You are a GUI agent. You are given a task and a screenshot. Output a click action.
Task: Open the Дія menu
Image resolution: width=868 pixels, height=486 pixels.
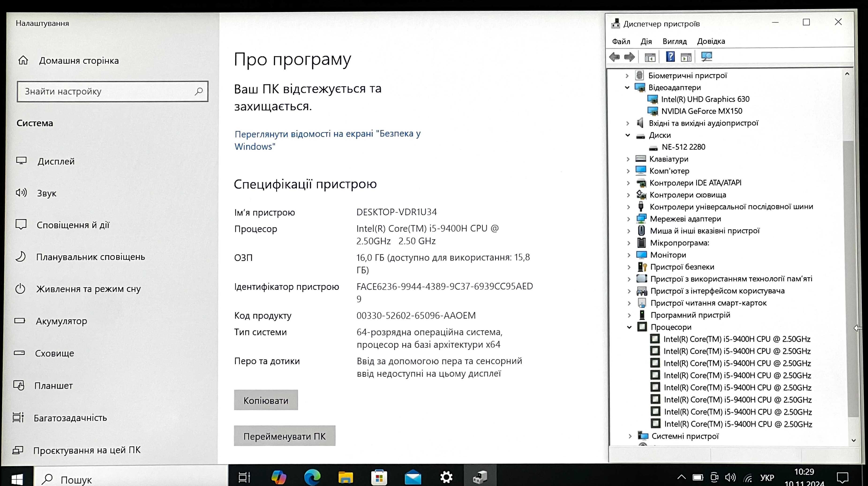[x=646, y=41]
